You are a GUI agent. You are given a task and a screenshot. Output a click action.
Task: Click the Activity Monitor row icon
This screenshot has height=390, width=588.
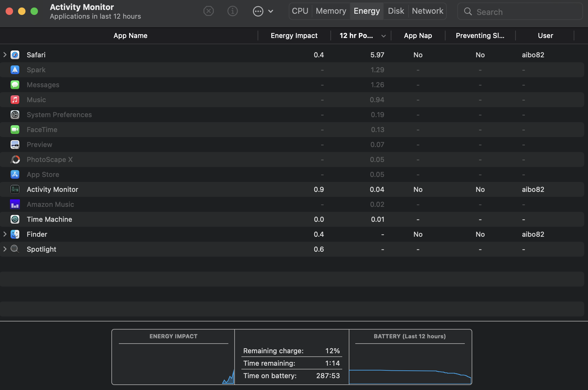15,189
